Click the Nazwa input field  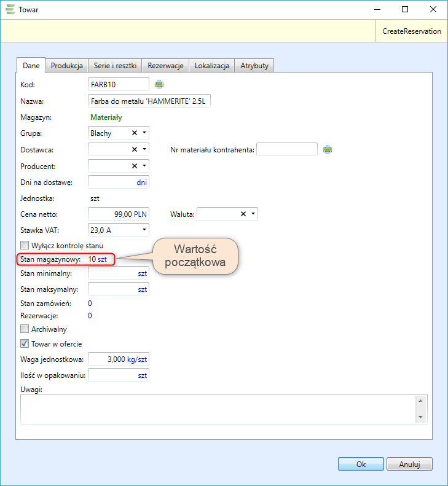pyautogui.click(x=149, y=101)
